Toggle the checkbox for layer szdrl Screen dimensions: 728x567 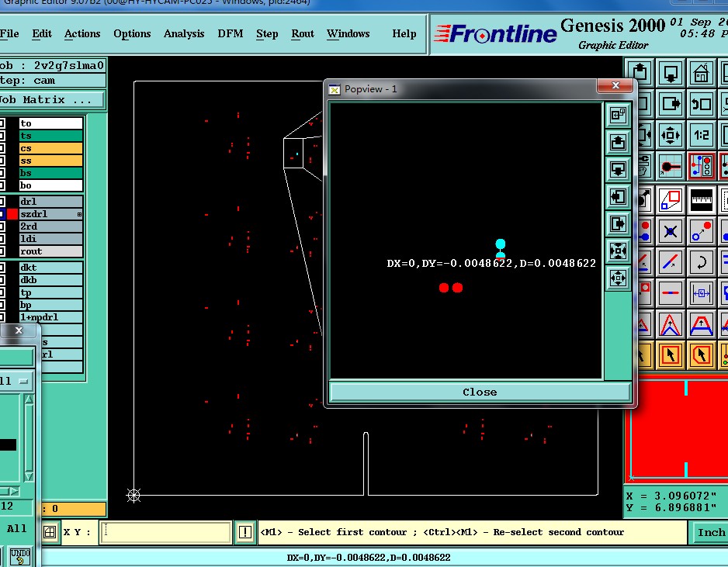pyautogui.click(x=2, y=214)
